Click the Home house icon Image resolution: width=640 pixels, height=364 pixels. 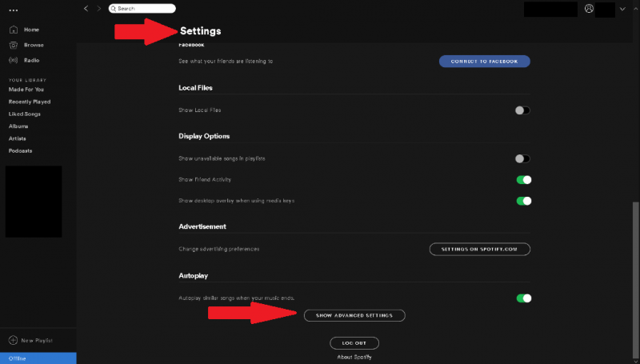point(14,30)
